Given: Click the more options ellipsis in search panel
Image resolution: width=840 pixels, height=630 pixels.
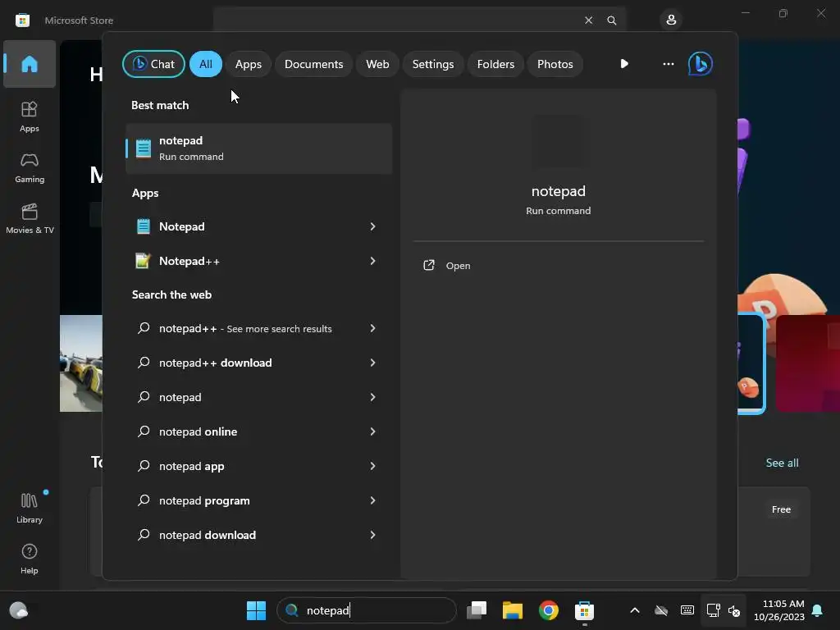Looking at the screenshot, I should (x=668, y=64).
